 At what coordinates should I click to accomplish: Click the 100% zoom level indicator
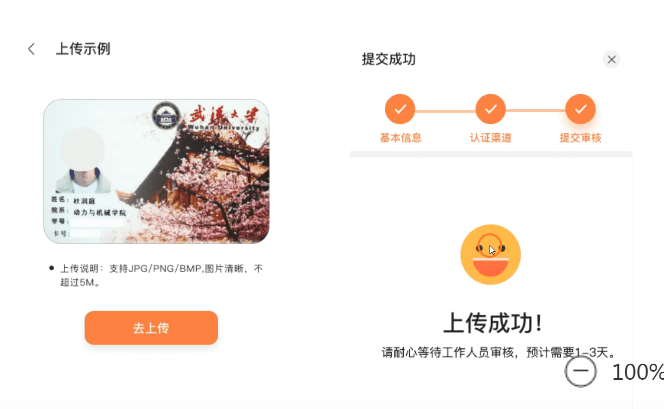click(x=638, y=372)
